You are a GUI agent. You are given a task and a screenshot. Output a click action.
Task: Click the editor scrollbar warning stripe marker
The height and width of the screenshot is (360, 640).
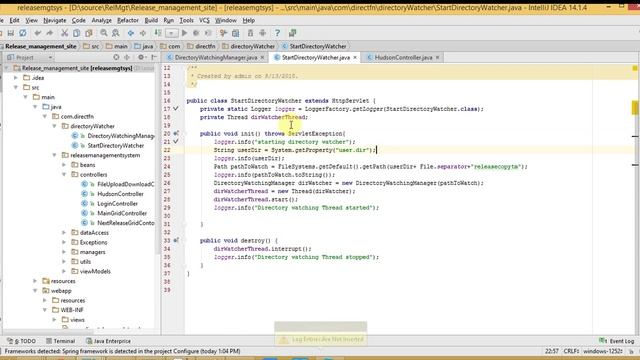pos(635,107)
